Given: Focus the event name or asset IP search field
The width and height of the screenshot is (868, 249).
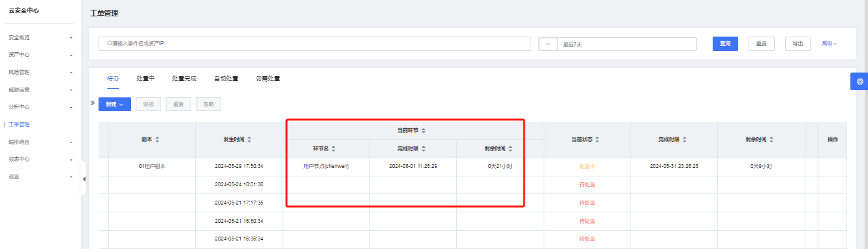Looking at the screenshot, I should pos(315,44).
